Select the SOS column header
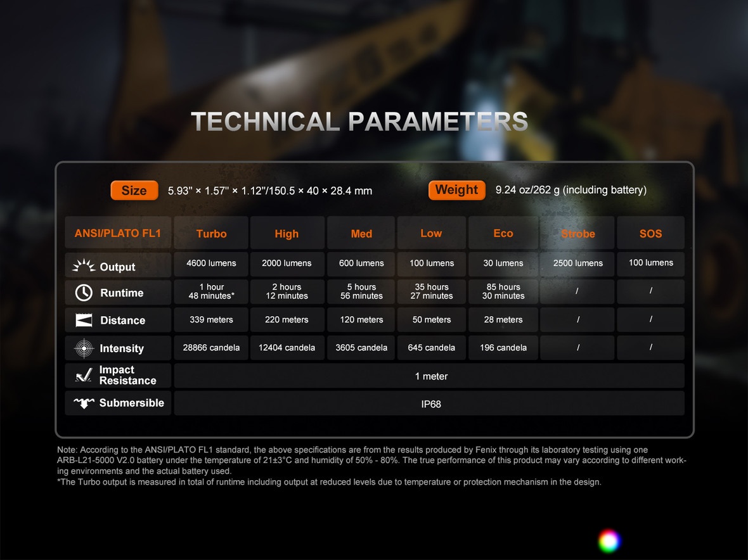 [650, 234]
